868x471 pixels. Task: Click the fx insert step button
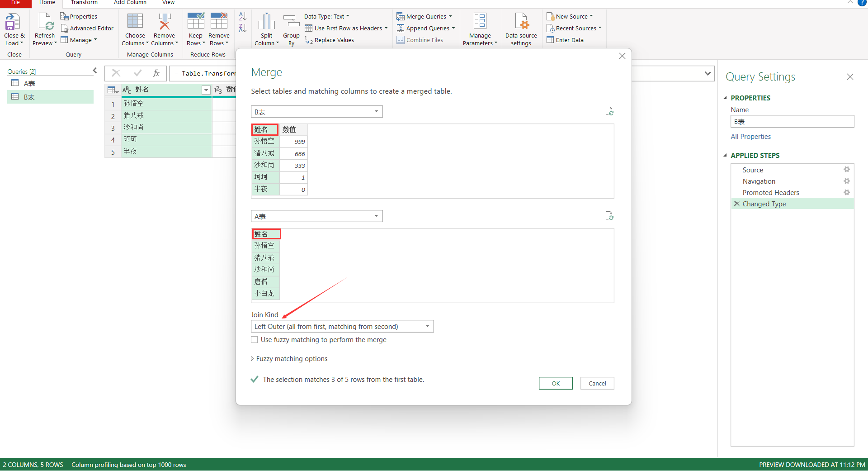[x=156, y=73]
